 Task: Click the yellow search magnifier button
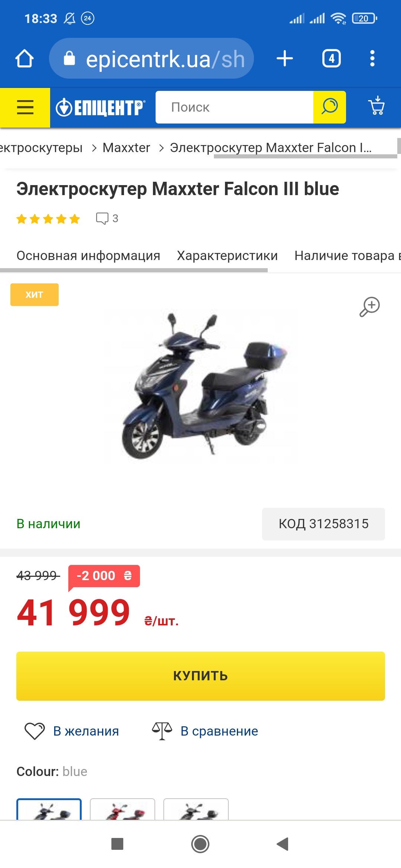coord(330,107)
